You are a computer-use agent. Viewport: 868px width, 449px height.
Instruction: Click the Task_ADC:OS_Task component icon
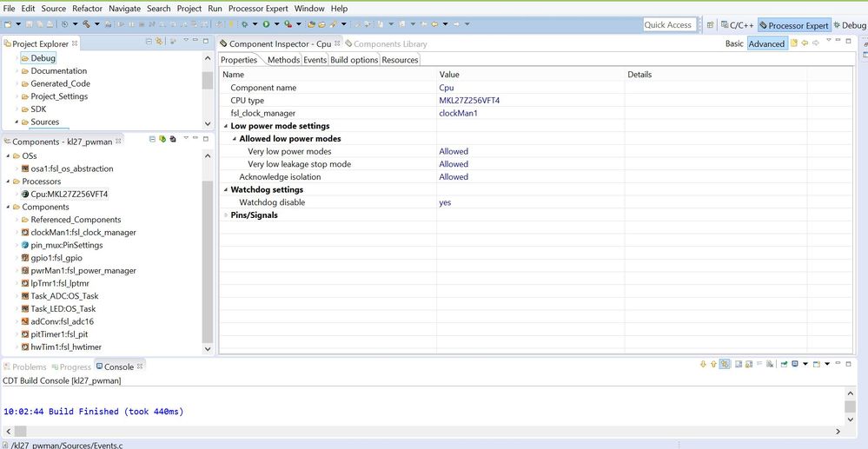[x=25, y=296]
